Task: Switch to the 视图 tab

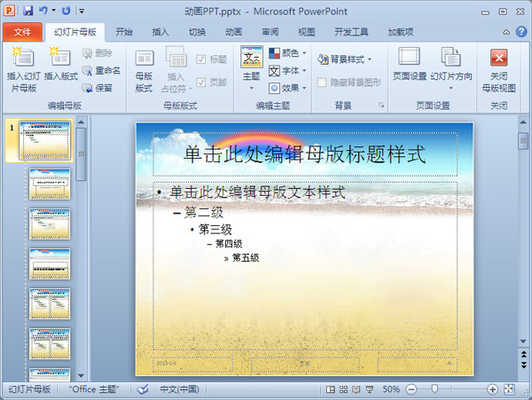Action: [307, 32]
